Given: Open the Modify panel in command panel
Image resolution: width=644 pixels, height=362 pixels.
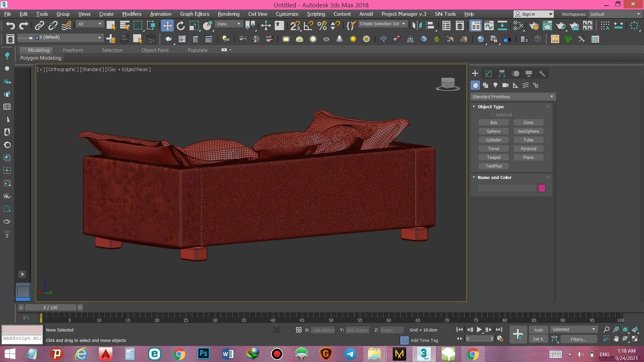Looking at the screenshot, I should 488,73.
